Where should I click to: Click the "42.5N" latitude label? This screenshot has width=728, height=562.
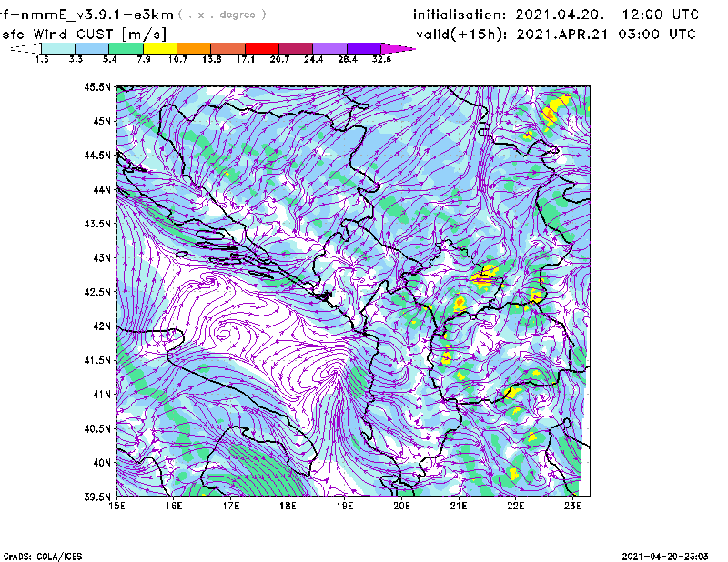click(97, 292)
